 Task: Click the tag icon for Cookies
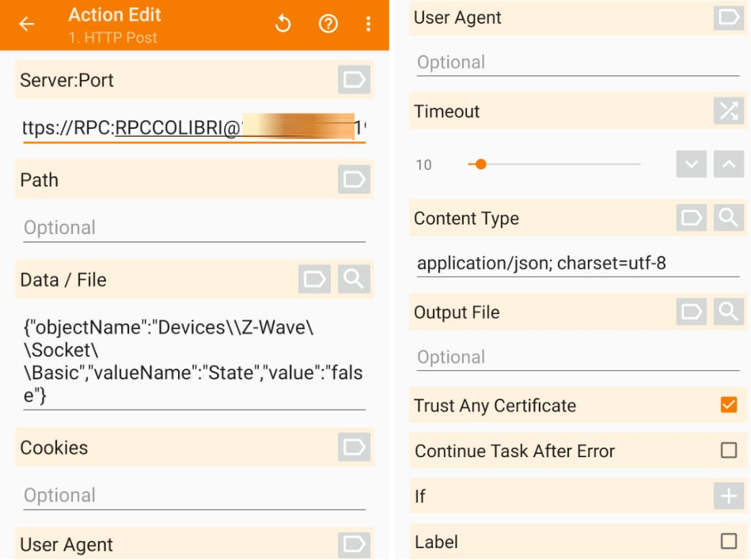coord(354,447)
